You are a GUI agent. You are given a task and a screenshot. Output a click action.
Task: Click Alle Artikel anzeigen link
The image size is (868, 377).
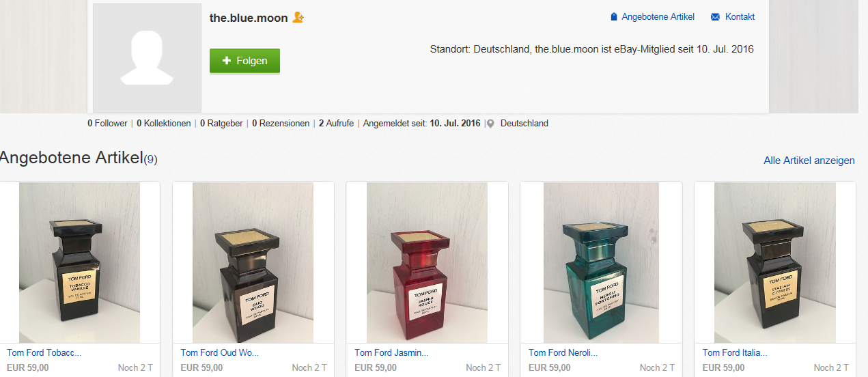coord(809,160)
